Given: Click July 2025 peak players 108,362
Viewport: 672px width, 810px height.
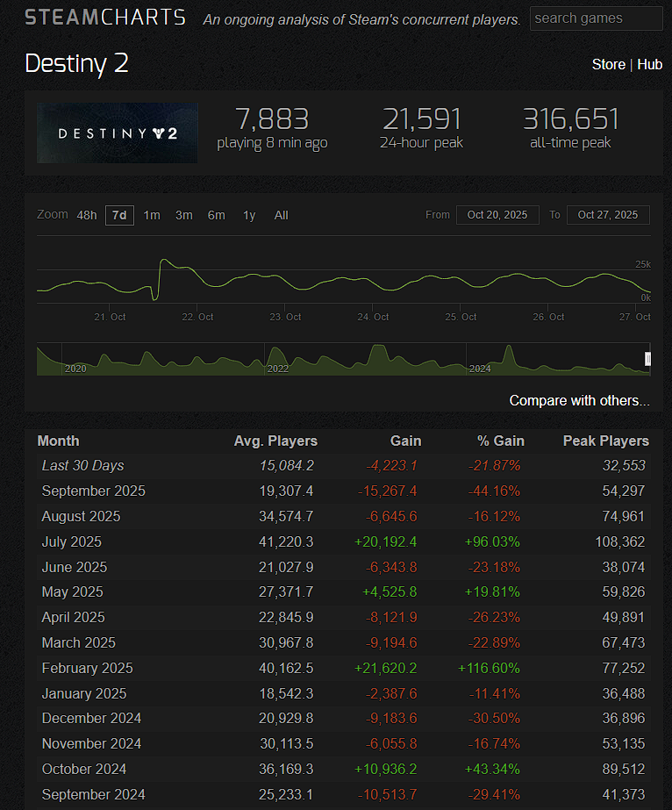Looking at the screenshot, I should click(620, 541).
